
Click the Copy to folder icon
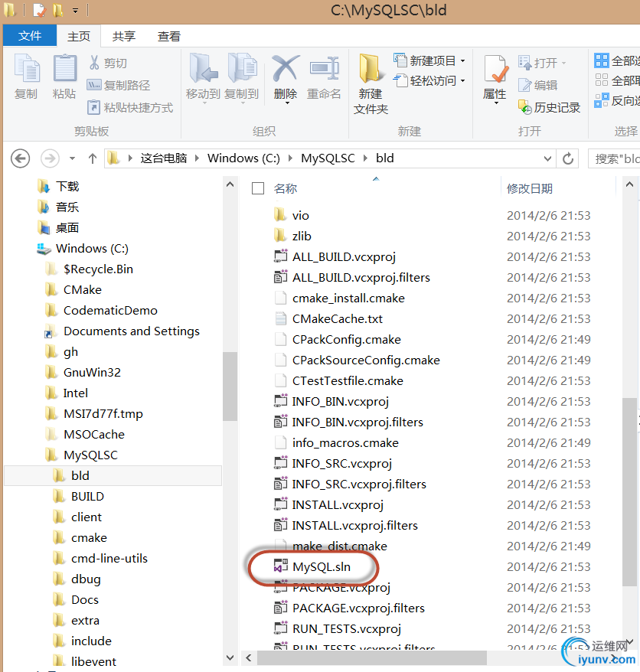pyautogui.click(x=242, y=67)
